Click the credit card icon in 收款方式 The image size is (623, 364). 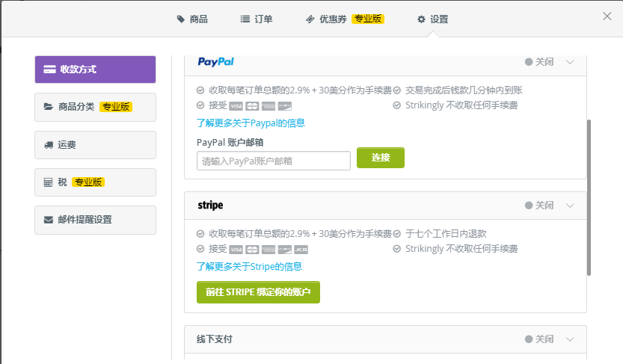(x=49, y=70)
